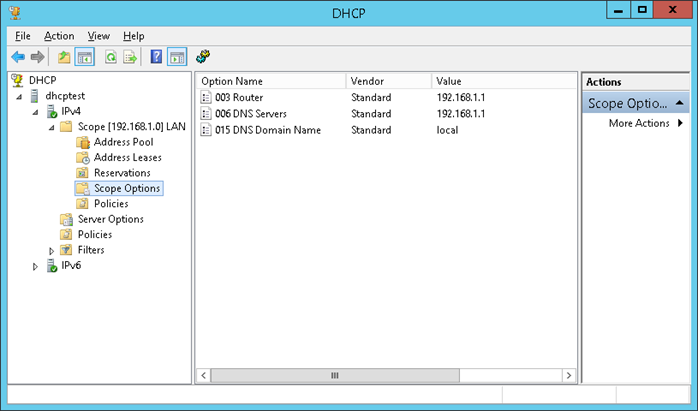698x411 pixels.
Task: Click the horizontal scrollbar right arrow
Action: (x=568, y=375)
